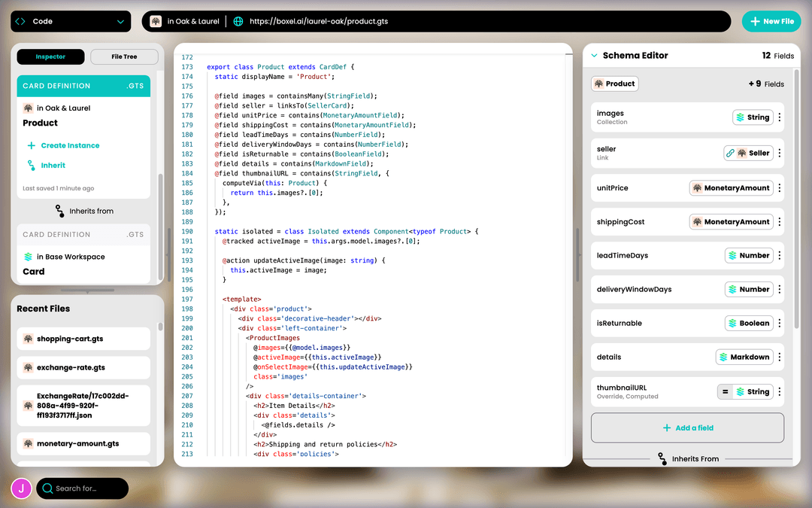
Task: Click the computed override icon on thumbnailURL
Action: click(x=725, y=391)
